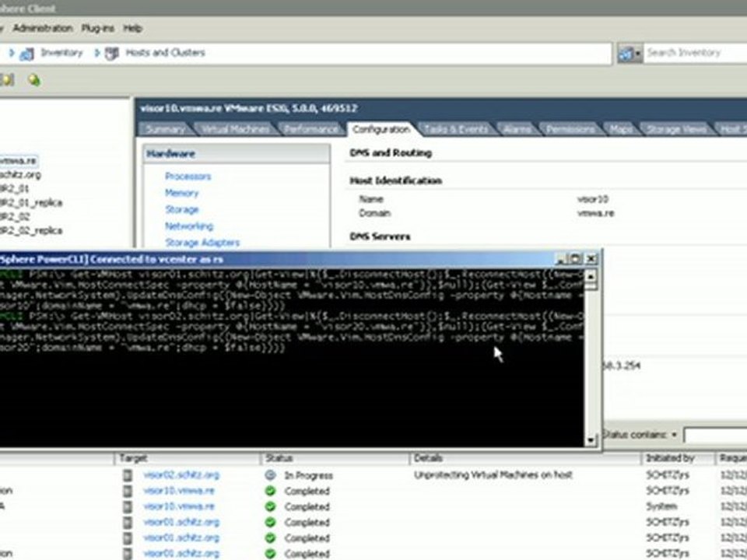
Task: Open the Administration menu
Action: [42, 28]
